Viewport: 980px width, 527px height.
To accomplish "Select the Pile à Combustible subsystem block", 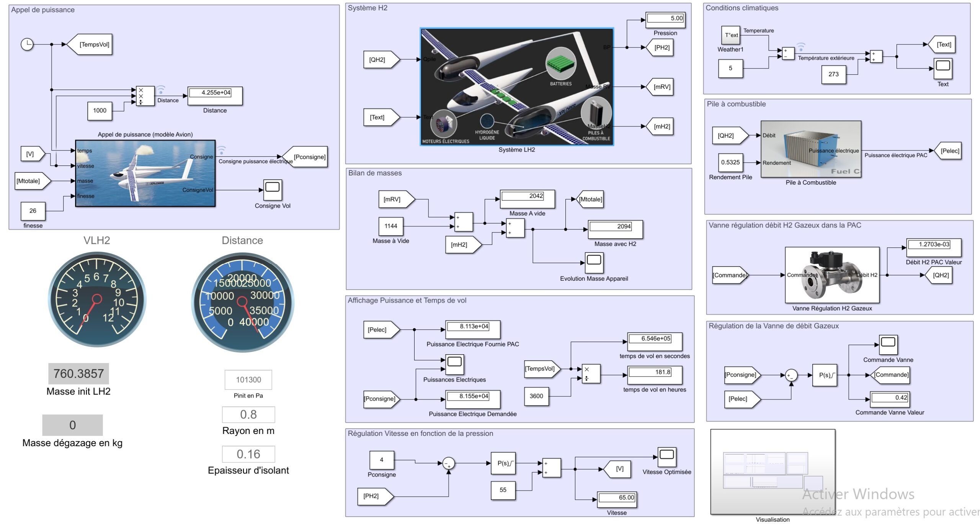I will [811, 149].
